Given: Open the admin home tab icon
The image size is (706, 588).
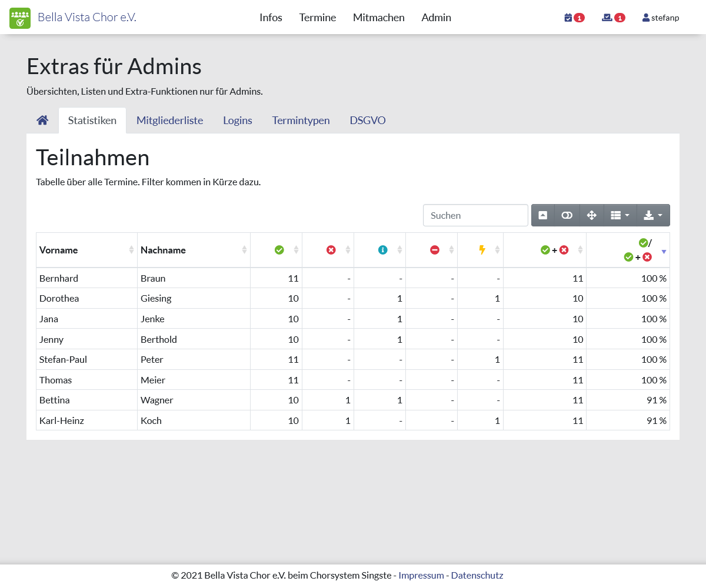Looking at the screenshot, I should point(42,121).
